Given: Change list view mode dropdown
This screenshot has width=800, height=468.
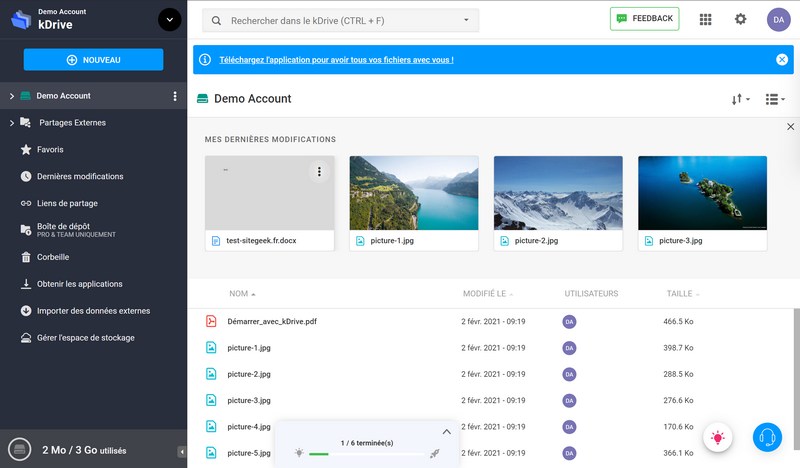Looking at the screenshot, I should 775,99.
